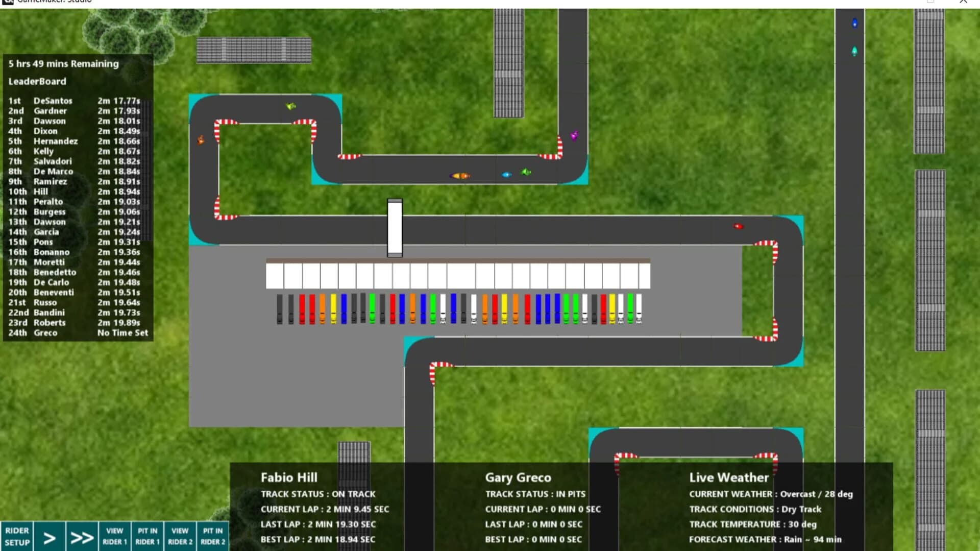Enable Pit In for Rider 2
This screenshot has height=551, width=980.
click(x=212, y=535)
